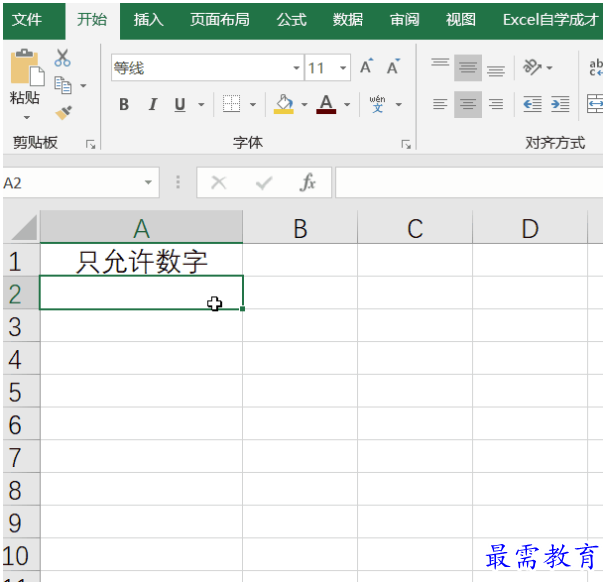The width and height of the screenshot is (607, 588).
Task: Select column B header
Action: [x=300, y=228]
